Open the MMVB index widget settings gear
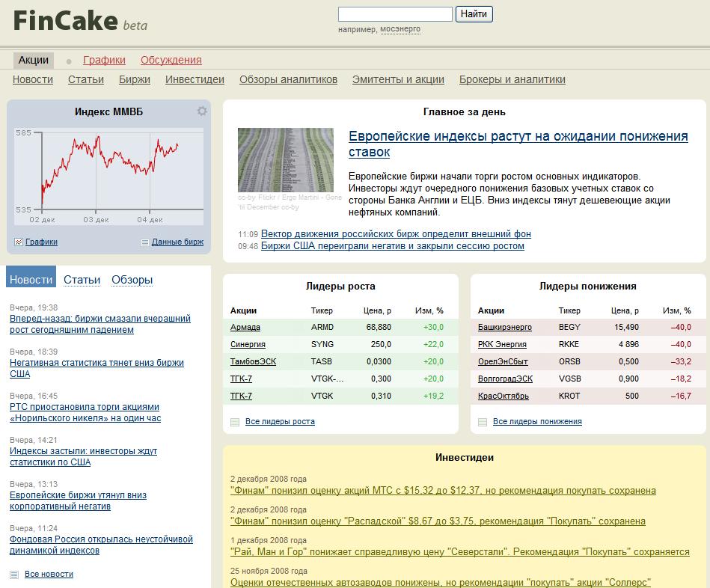Image resolution: width=710 pixels, height=588 pixels. (x=202, y=111)
